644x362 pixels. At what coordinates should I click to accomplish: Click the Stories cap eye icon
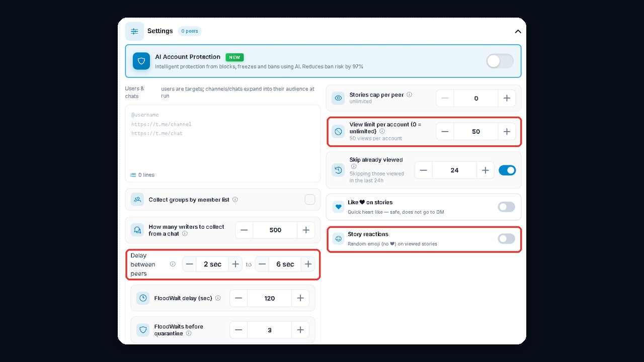[x=339, y=98]
